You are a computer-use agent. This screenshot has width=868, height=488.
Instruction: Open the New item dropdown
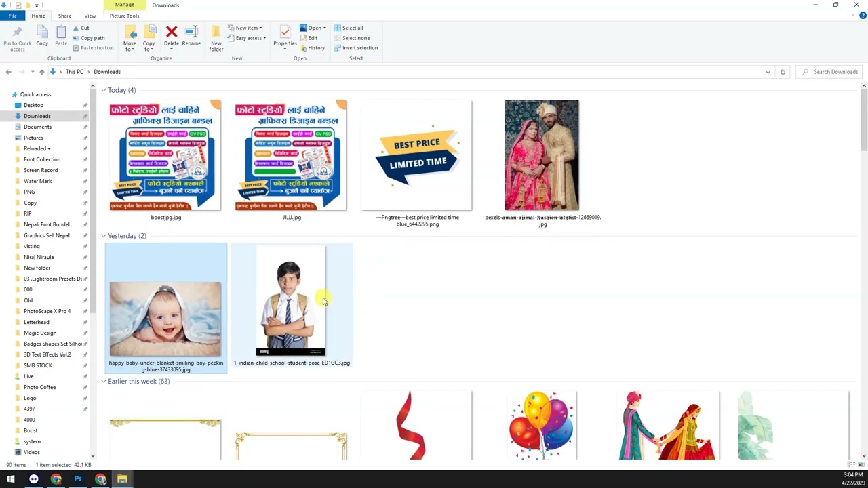(245, 28)
